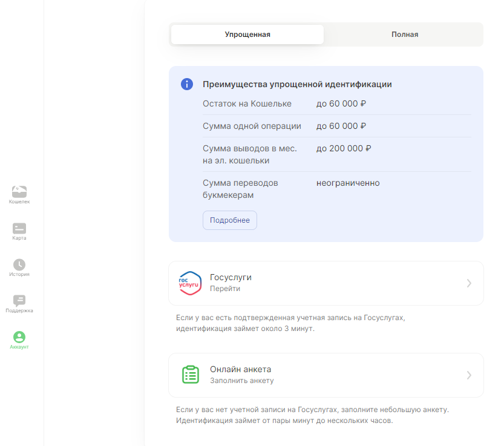Click the Заполнить анкету link

coord(242,381)
